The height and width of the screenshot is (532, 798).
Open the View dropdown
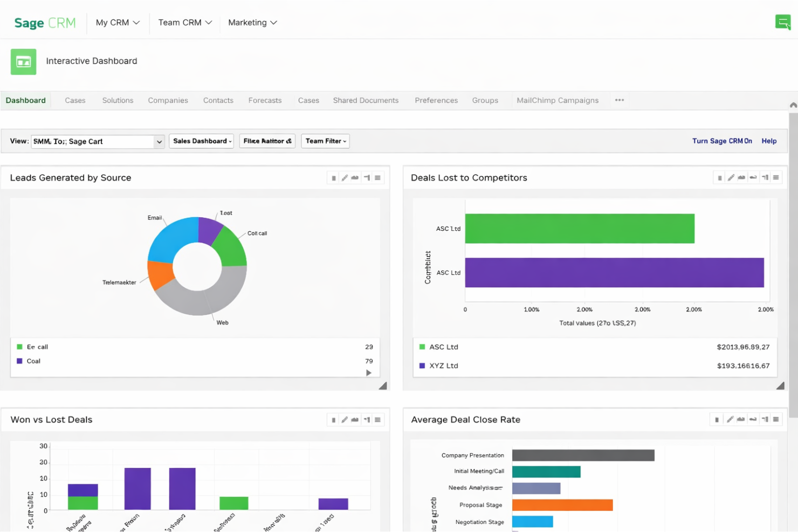click(x=97, y=141)
